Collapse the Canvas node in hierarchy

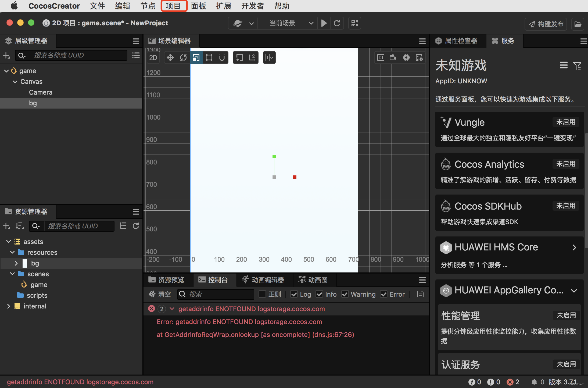(15, 81)
